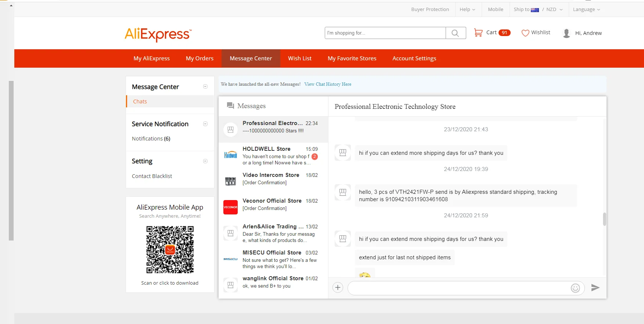Click the Veconor Official Store logo
Screen dimensions: 644x324
[231, 207]
